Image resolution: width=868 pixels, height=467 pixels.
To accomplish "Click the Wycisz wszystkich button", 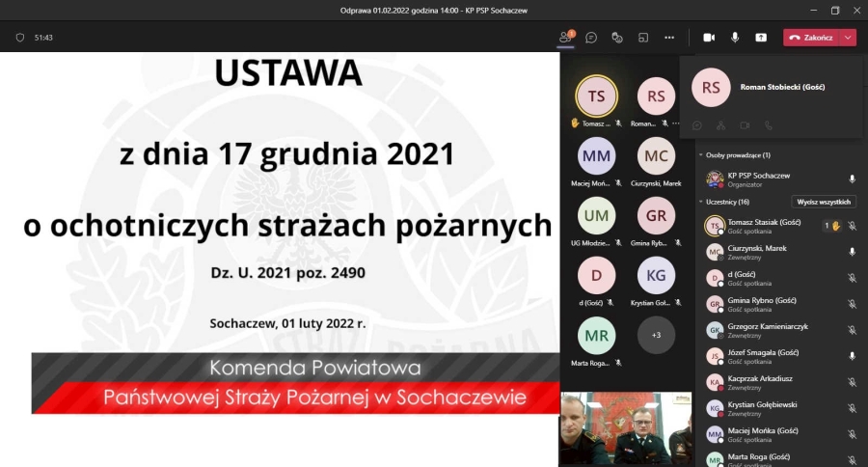I will pyautogui.click(x=824, y=202).
